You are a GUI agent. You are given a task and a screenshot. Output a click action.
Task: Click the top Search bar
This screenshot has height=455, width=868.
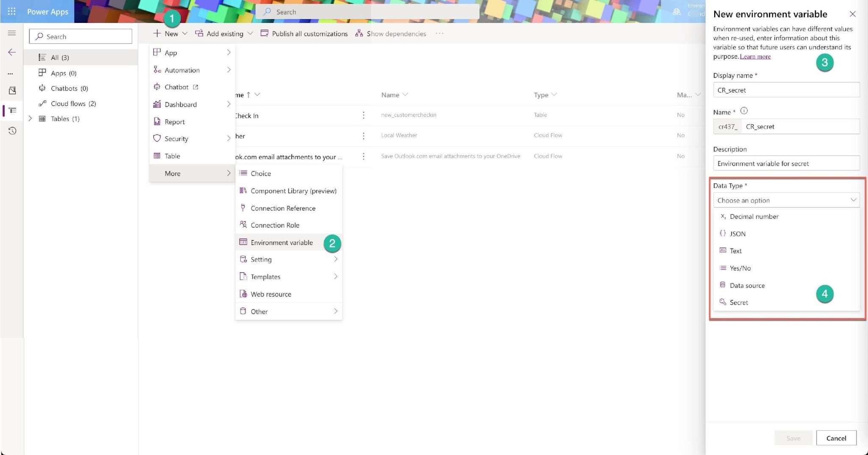pyautogui.click(x=367, y=12)
